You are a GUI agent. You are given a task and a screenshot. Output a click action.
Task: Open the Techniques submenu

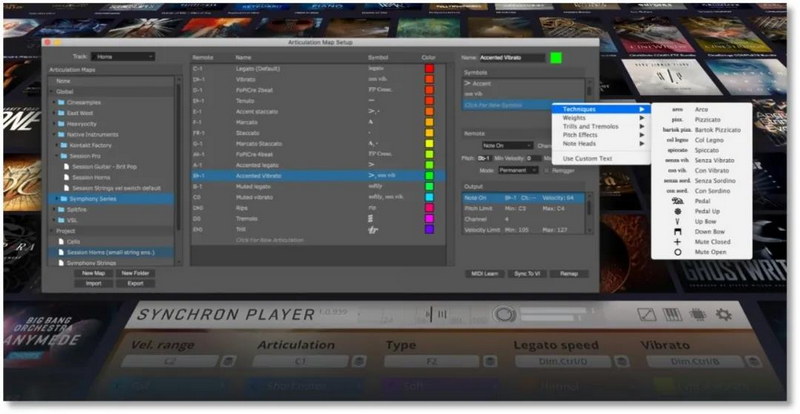(601, 109)
